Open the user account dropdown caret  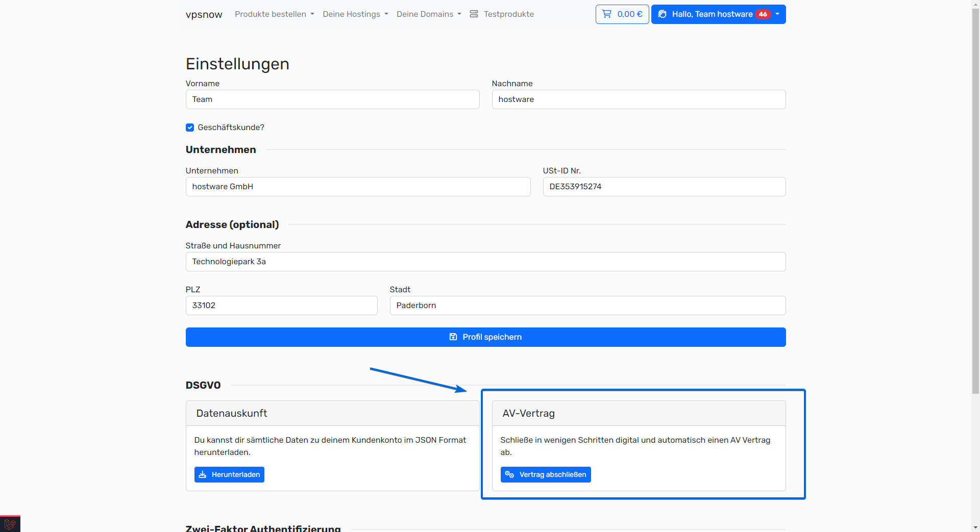coord(777,14)
